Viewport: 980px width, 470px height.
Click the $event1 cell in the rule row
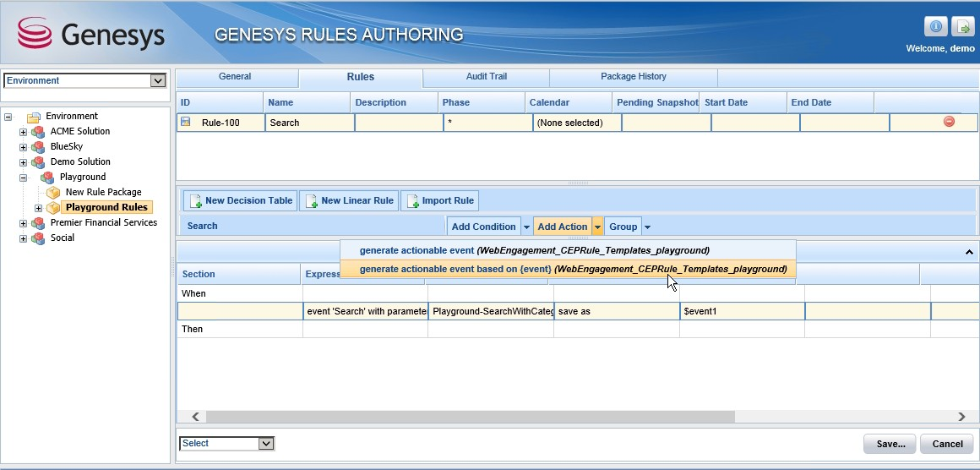point(742,310)
